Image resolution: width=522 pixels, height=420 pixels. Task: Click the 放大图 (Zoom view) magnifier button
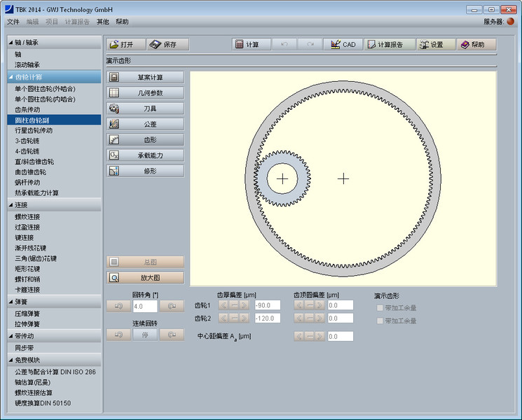(x=145, y=277)
